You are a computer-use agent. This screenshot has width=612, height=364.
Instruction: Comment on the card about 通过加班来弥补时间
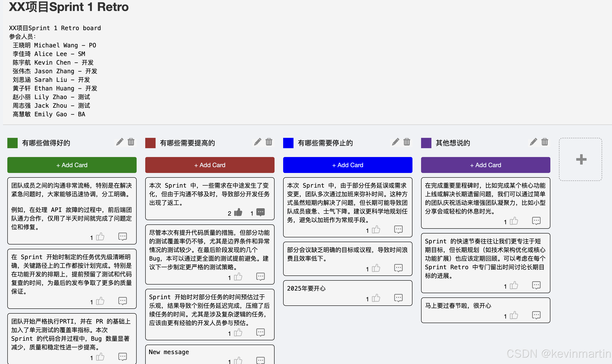(398, 230)
